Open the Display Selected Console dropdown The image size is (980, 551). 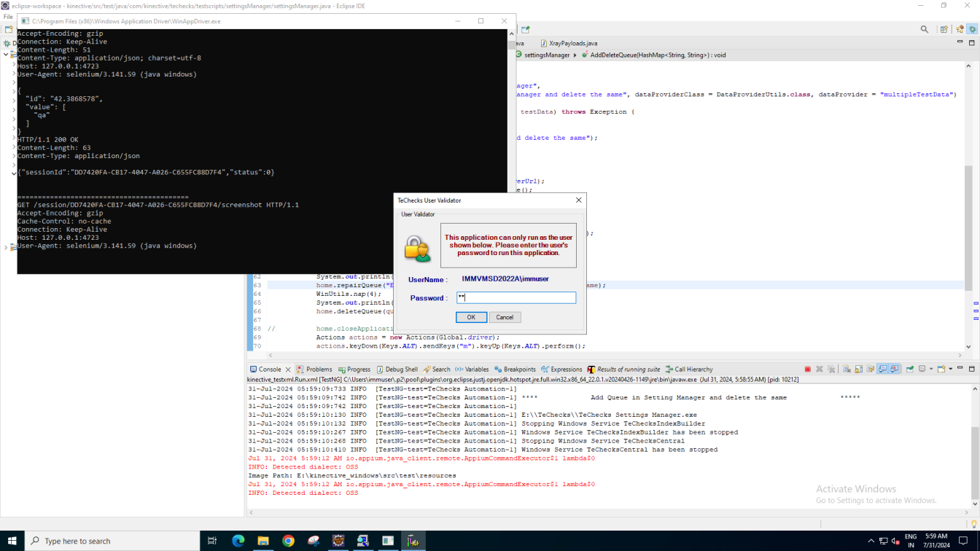point(930,370)
